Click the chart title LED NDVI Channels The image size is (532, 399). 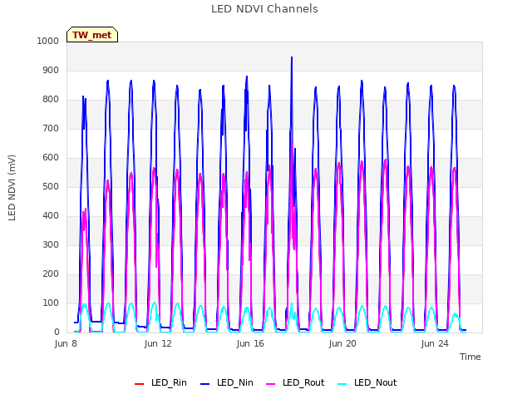point(264,9)
